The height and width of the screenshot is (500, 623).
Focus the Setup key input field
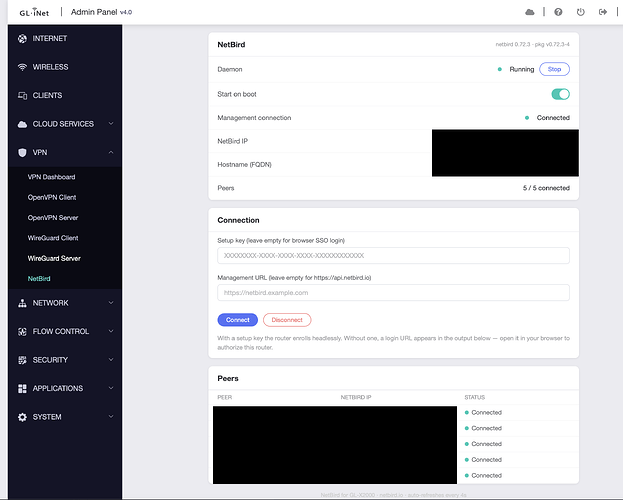point(393,256)
